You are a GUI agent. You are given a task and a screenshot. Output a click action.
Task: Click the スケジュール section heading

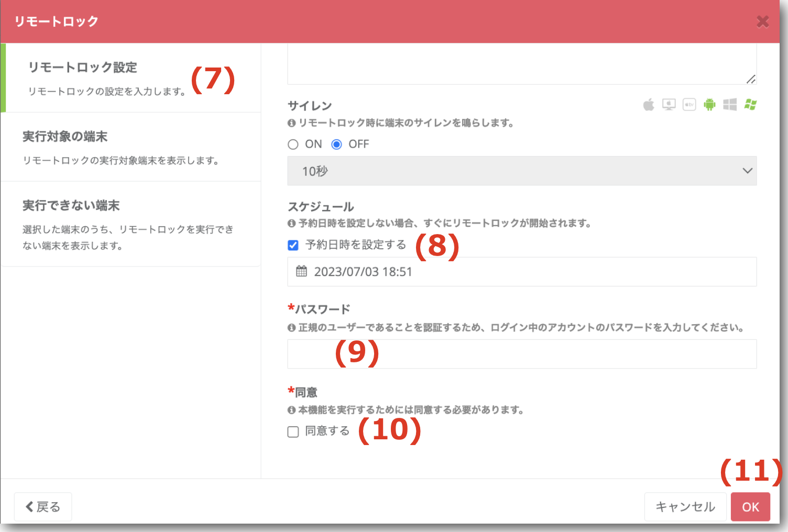click(321, 207)
